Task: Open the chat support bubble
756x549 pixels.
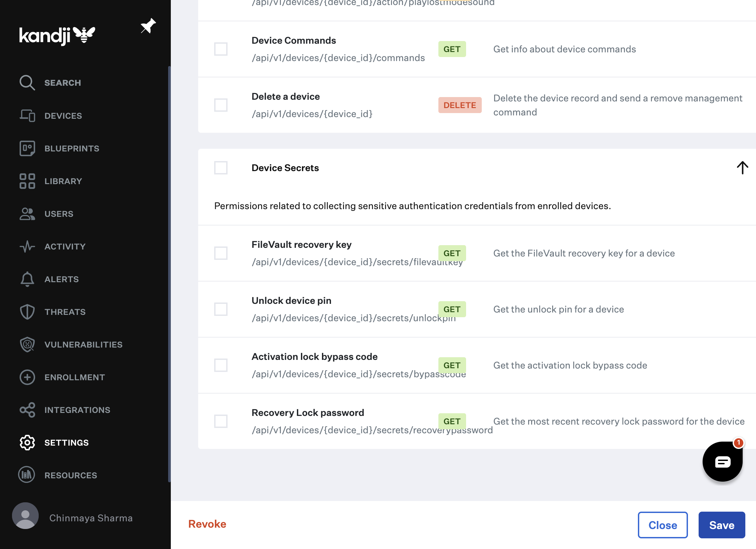Action: tap(722, 462)
